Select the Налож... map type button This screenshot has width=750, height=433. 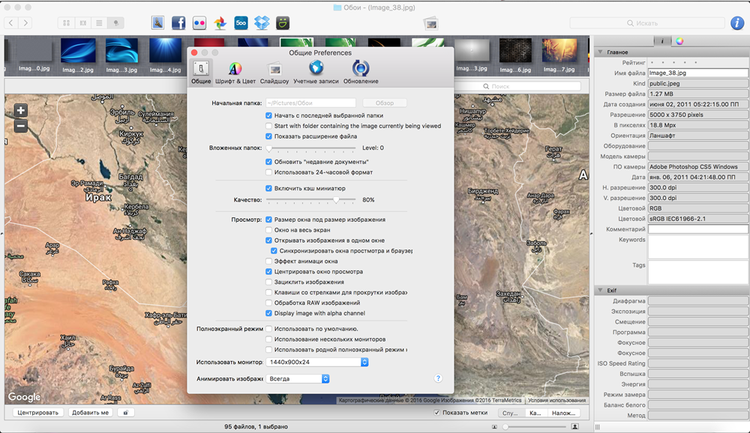point(563,412)
